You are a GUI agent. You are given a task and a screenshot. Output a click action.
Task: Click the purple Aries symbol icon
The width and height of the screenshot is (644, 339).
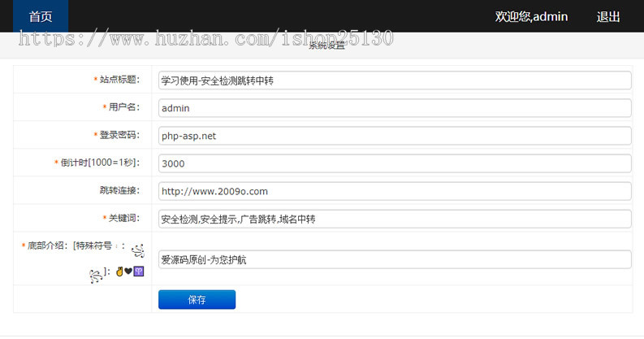[139, 272]
